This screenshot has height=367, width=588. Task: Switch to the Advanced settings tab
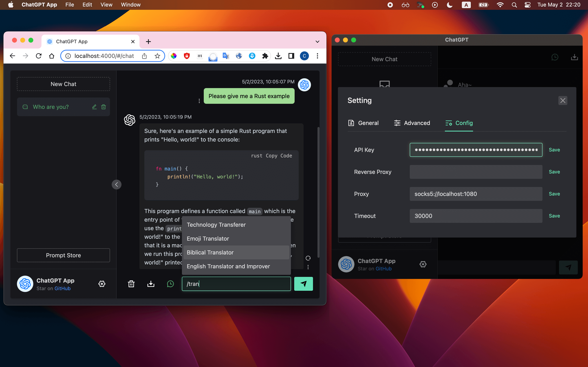click(412, 123)
